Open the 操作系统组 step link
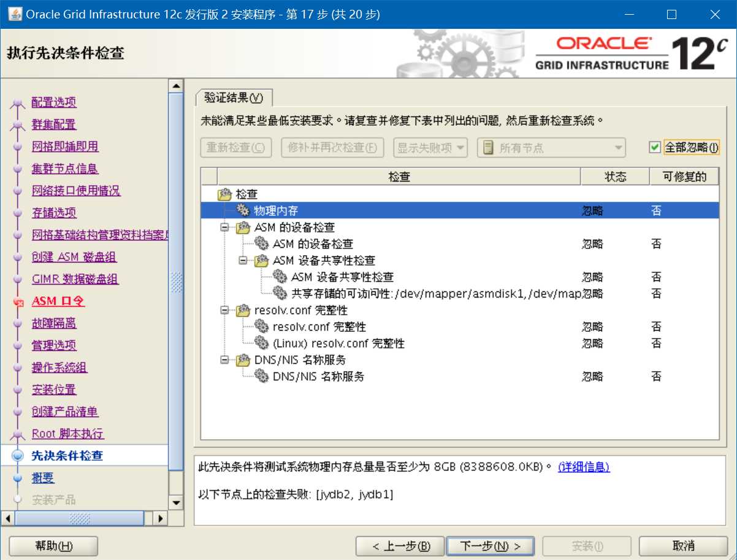 [59, 367]
